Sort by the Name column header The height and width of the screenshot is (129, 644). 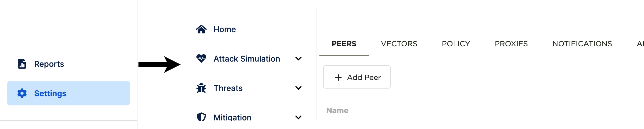tap(337, 111)
